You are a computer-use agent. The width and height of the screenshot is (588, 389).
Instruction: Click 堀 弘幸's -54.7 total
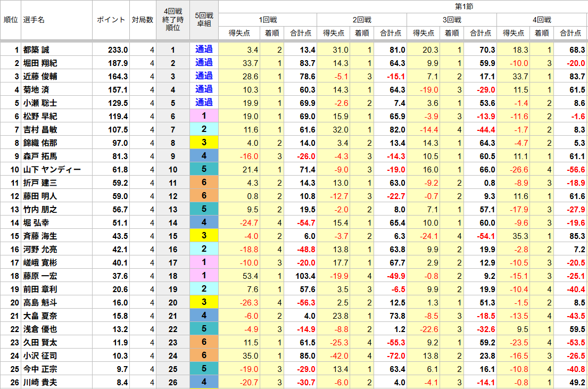point(306,223)
